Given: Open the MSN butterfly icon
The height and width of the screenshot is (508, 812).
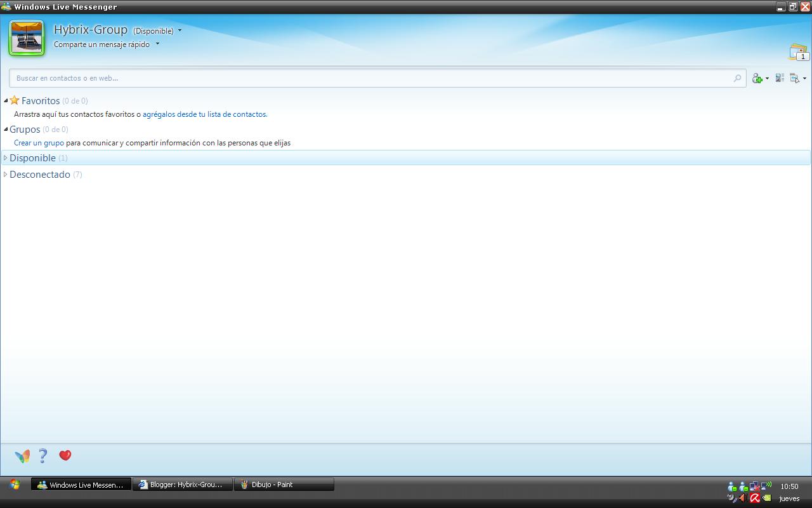Looking at the screenshot, I should tap(22, 456).
